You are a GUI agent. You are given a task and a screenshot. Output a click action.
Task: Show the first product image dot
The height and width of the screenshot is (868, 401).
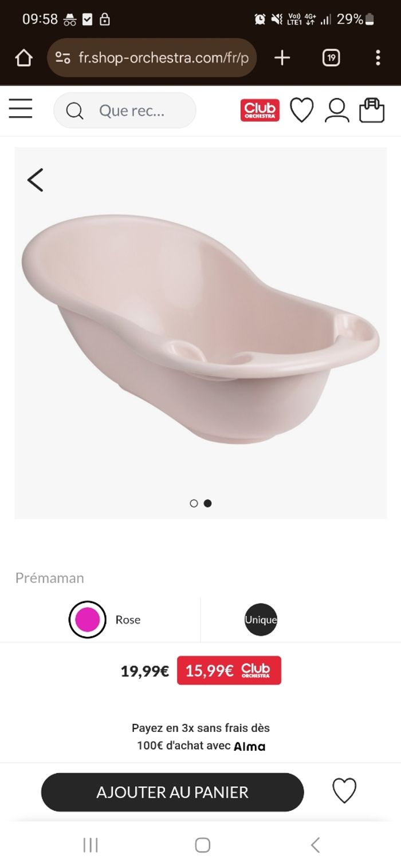coord(194,504)
